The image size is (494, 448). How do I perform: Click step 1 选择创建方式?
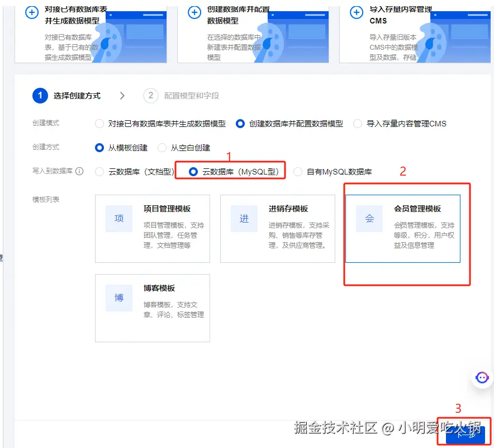[x=40, y=95]
